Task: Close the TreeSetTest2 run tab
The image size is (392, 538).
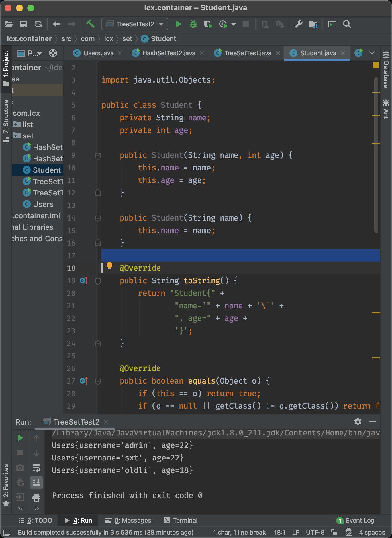Action: [x=106, y=422]
